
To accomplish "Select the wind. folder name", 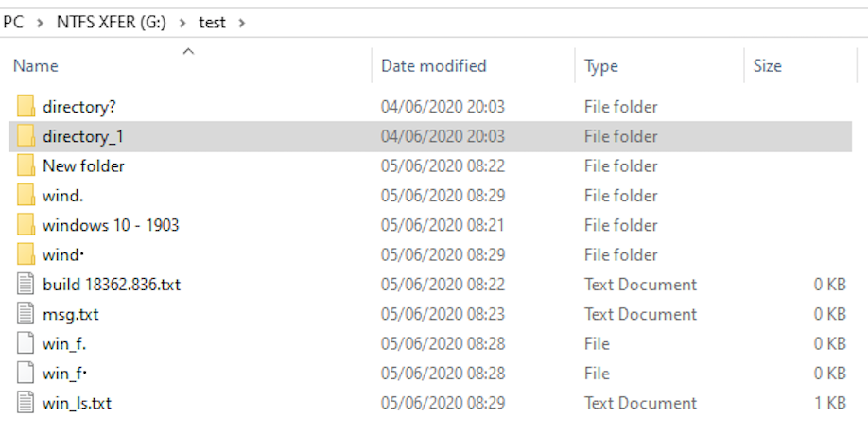I will point(64,196).
